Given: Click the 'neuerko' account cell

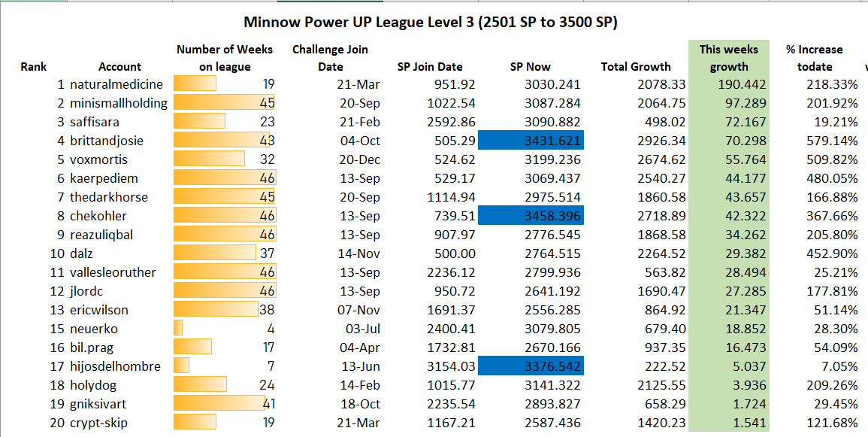Looking at the screenshot, I should click(93, 329).
